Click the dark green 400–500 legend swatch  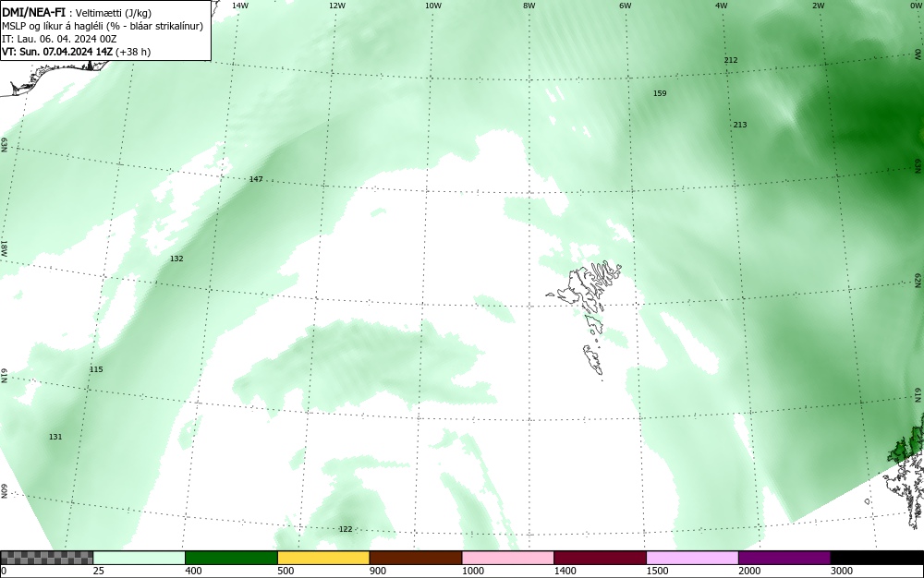(x=231, y=558)
